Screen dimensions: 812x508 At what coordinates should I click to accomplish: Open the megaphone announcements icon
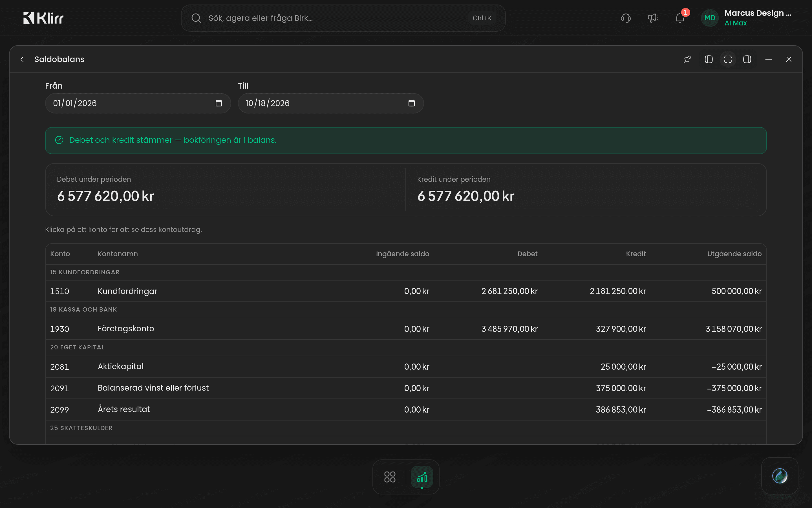click(653, 18)
